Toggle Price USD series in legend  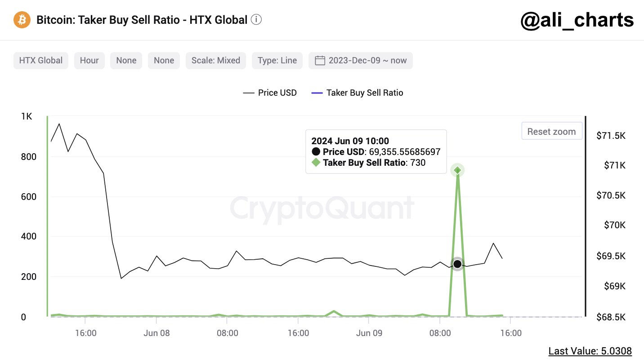click(x=270, y=93)
